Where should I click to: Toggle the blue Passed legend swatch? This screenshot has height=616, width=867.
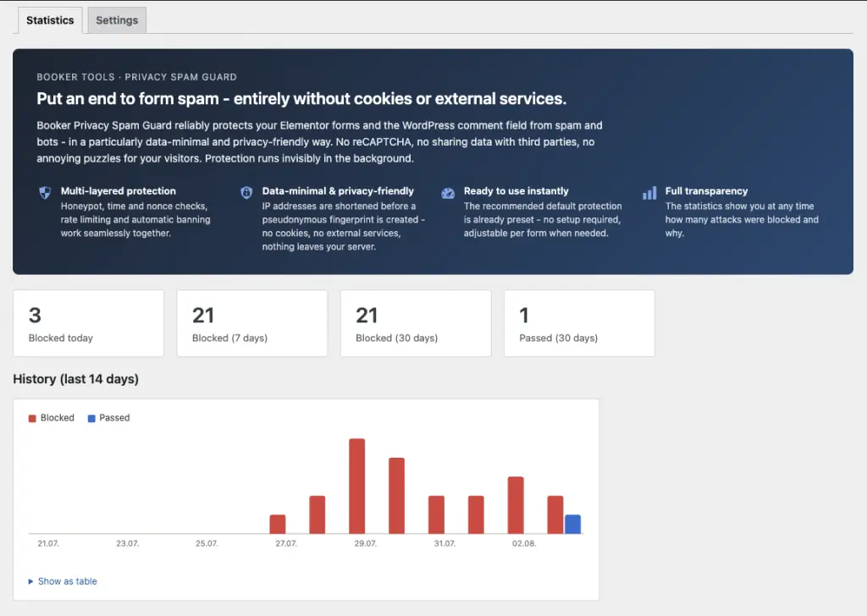91,418
